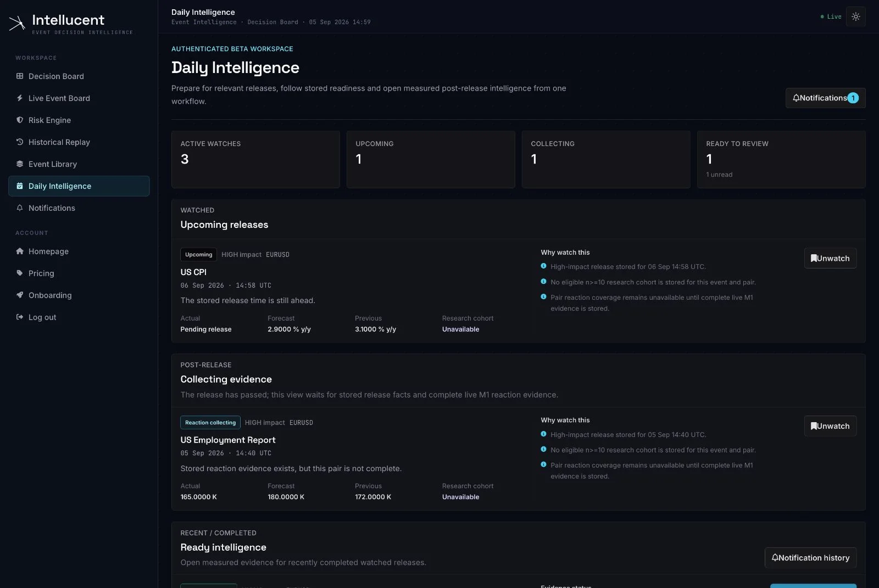The image size is (879, 588).
Task: Click the Homepage house icon
Action: pos(20,251)
